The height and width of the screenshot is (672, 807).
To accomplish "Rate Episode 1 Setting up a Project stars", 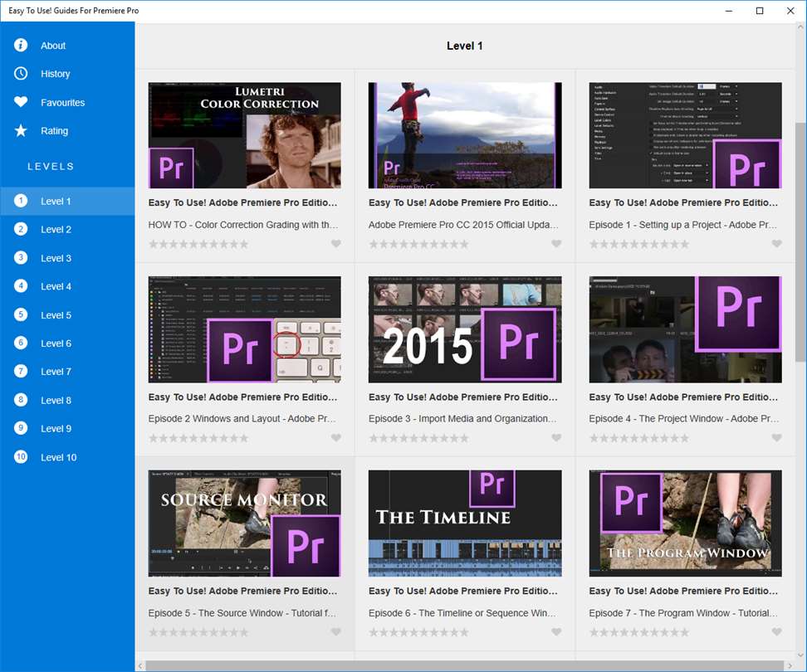I will (638, 244).
